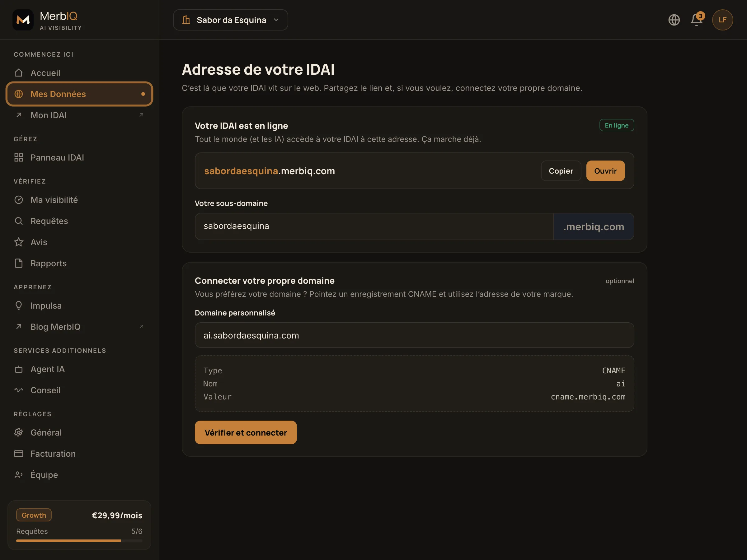
Task: Click the MerbIQ logo icon
Action: tap(23, 20)
